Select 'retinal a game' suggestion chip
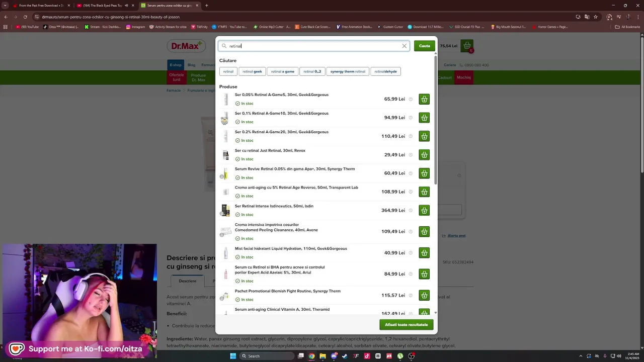The height and width of the screenshot is (362, 644). coord(283,71)
